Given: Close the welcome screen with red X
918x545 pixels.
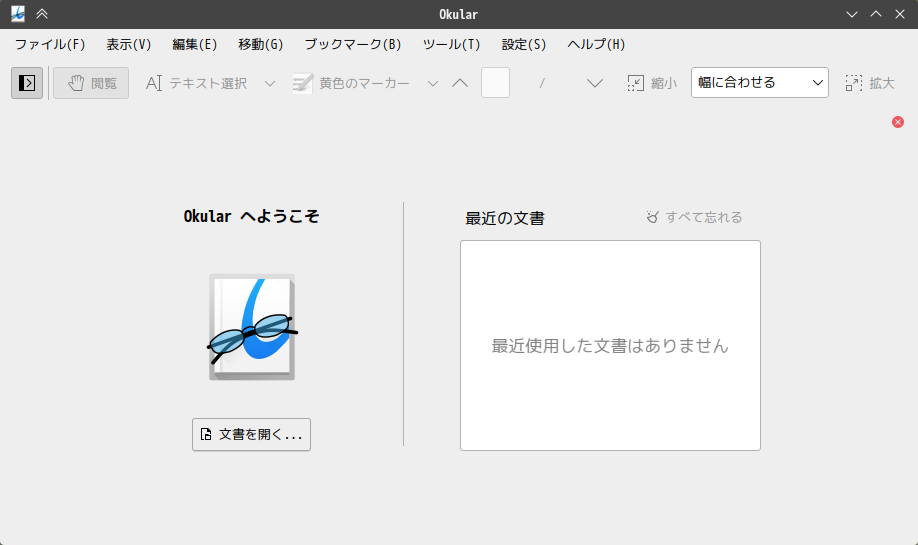Looking at the screenshot, I should coord(898,122).
